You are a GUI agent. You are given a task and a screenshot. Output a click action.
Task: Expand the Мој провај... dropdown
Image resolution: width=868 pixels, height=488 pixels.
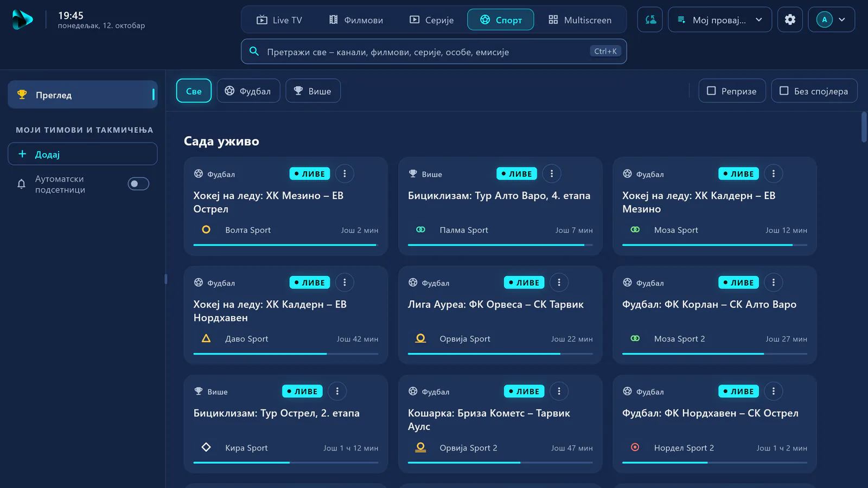(720, 20)
